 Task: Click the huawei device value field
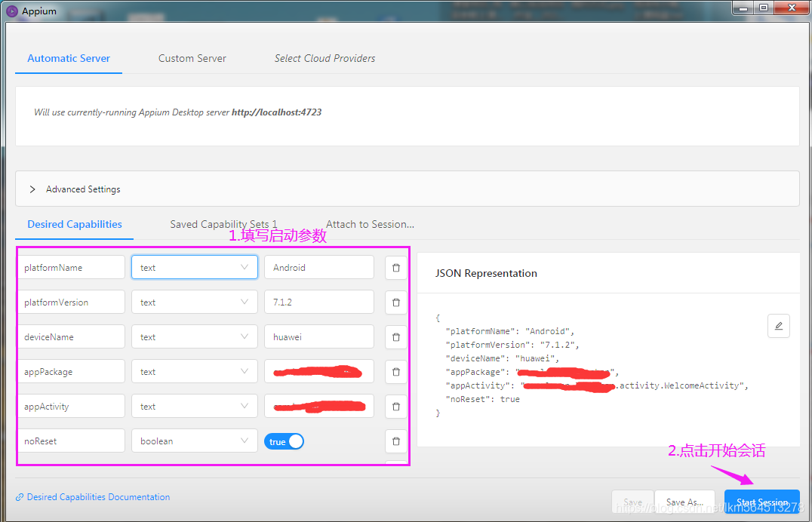coord(319,336)
